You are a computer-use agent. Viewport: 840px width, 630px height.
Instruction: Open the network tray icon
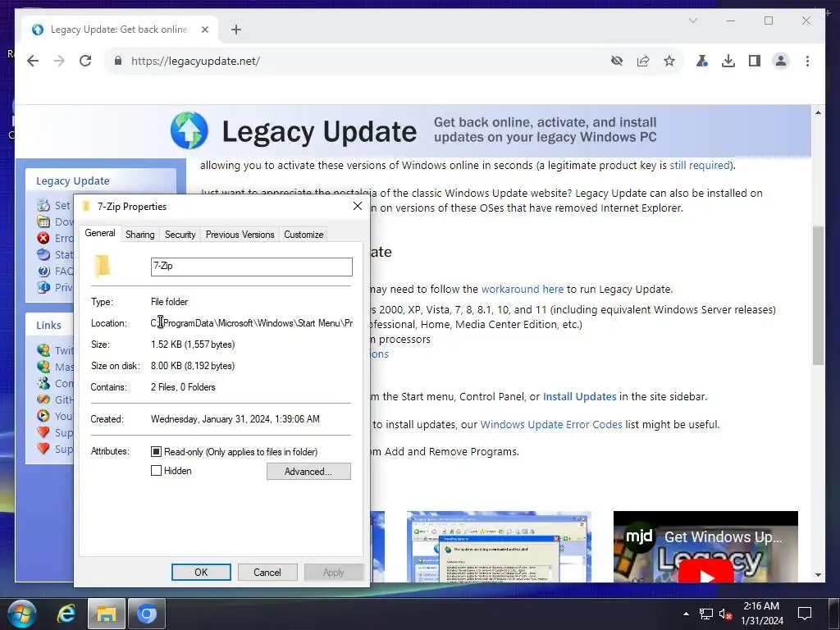tap(706, 614)
